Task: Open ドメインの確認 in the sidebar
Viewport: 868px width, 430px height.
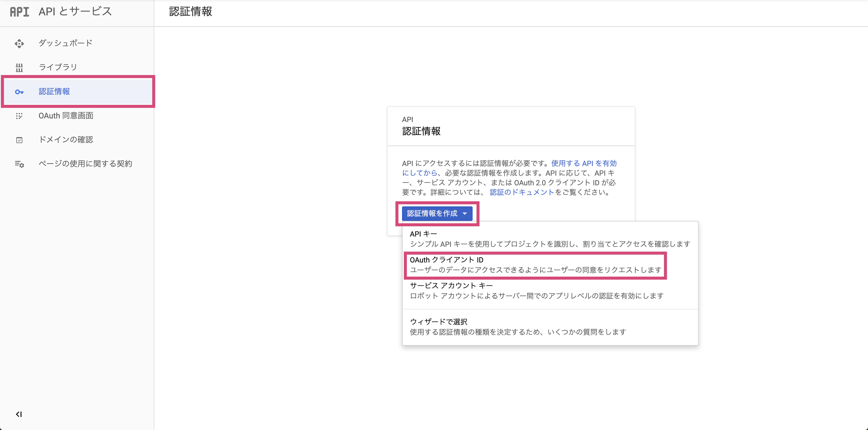Action: (x=77, y=140)
